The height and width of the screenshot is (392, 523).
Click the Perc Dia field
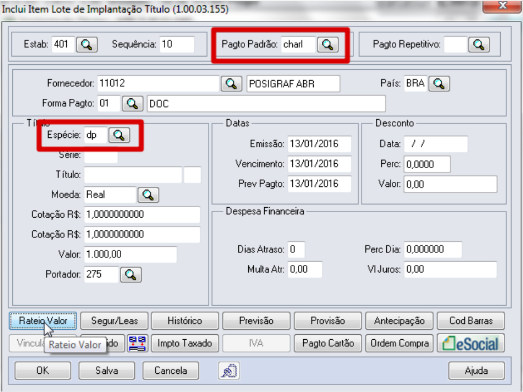[x=433, y=250]
